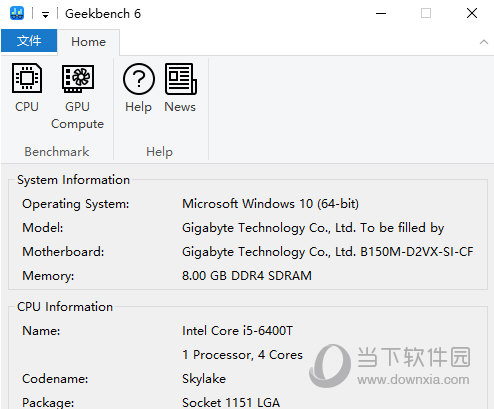The width and height of the screenshot is (494, 409).
Task: Open the Help ribbon button
Action: [139, 88]
